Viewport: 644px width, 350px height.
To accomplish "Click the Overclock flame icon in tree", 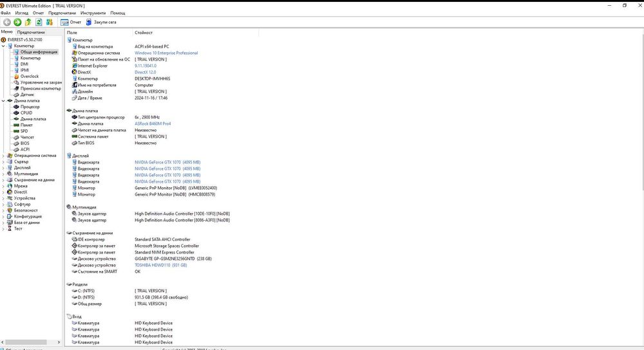I will click(x=17, y=77).
